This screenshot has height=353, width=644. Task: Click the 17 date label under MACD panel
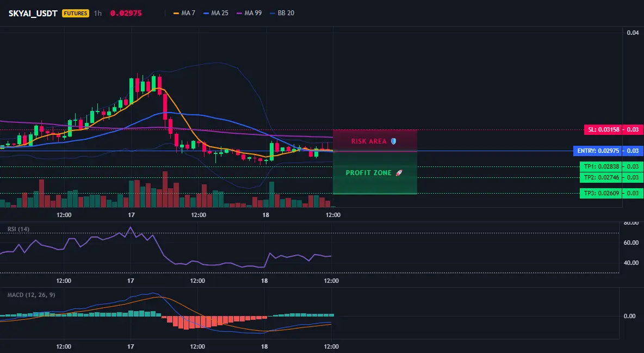(x=131, y=346)
